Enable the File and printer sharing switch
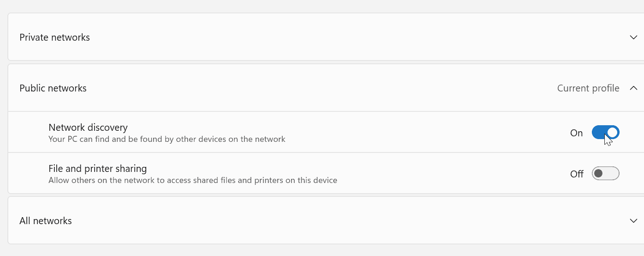 (x=605, y=174)
